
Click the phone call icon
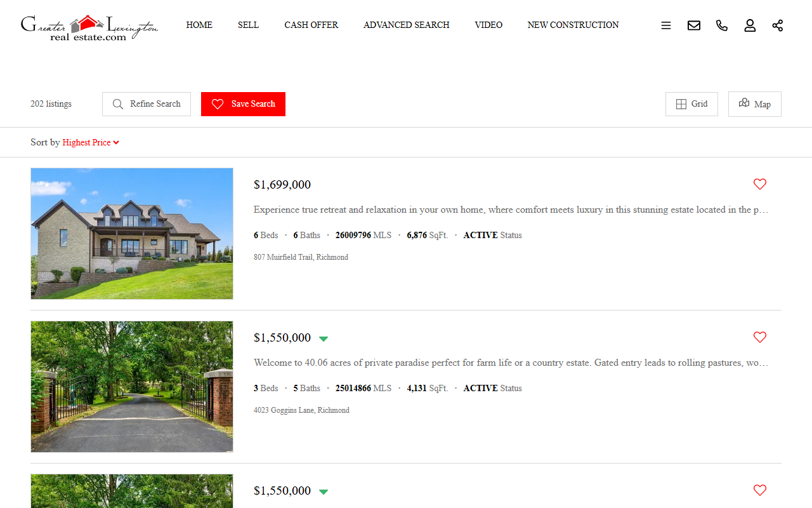point(722,25)
